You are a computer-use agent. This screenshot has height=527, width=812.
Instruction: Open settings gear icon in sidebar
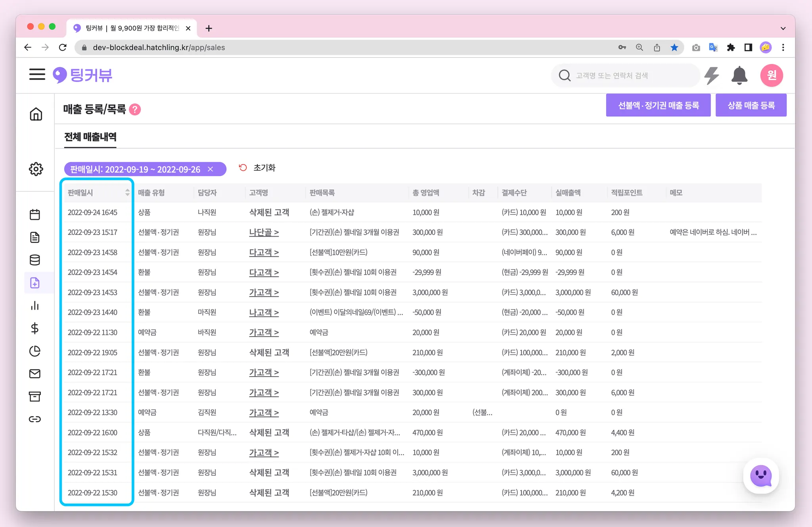[x=36, y=169]
